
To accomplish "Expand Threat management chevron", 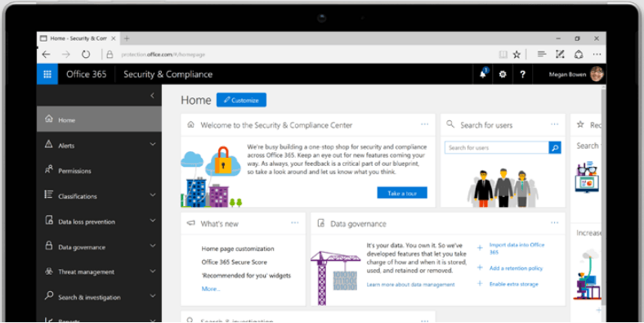I will click(153, 271).
